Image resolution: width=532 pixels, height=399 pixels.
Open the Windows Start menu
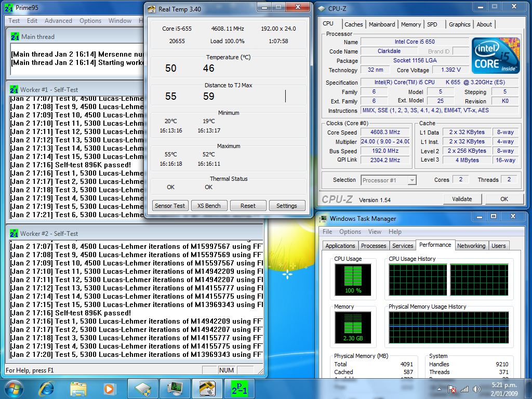[14, 389]
